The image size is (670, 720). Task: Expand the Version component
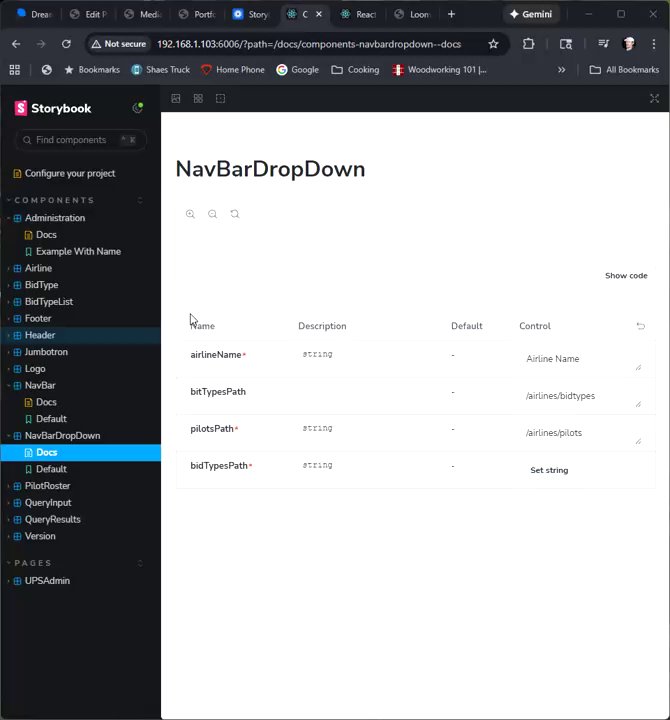[40, 536]
